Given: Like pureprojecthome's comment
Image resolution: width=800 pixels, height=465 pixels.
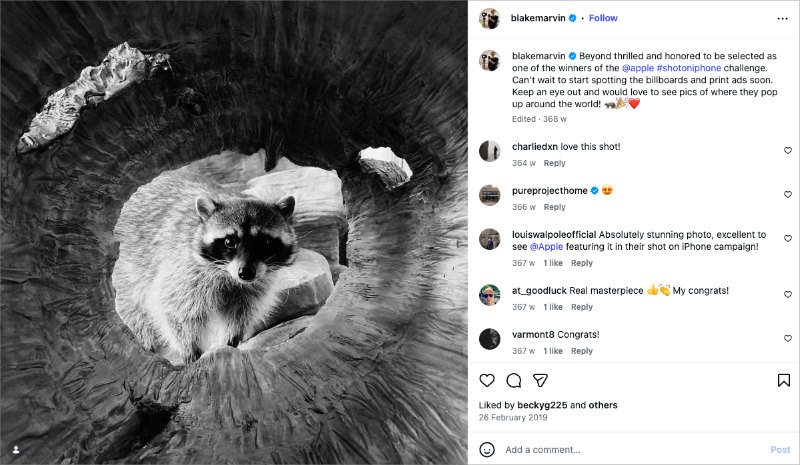Looking at the screenshot, I should coord(787,194).
